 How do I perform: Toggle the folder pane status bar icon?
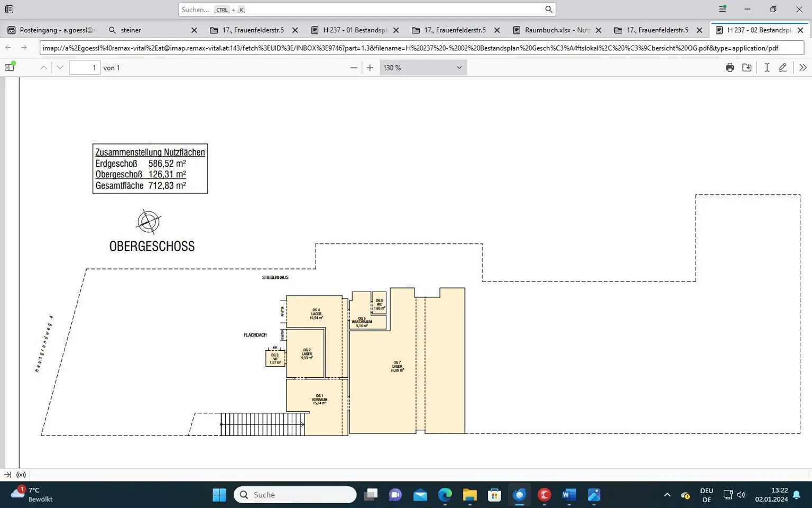pos(7,475)
